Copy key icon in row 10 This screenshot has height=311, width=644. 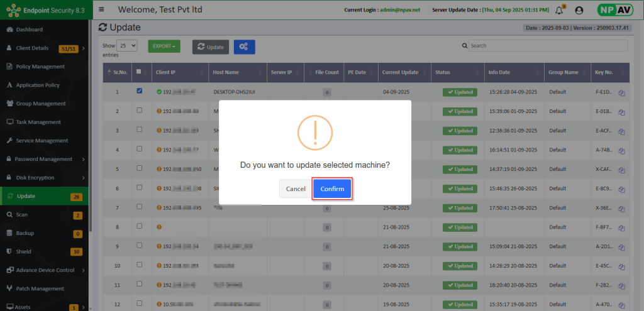621,266
